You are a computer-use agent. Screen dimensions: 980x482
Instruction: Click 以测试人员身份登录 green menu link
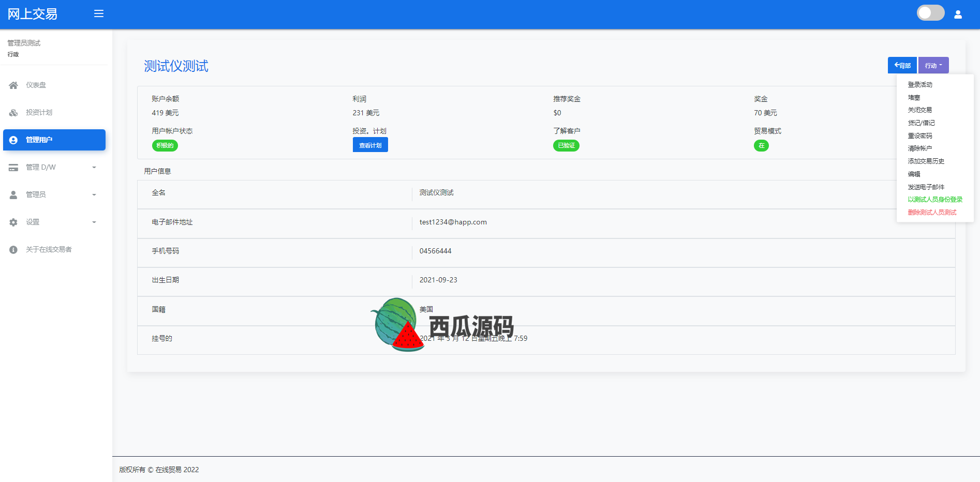pyautogui.click(x=934, y=200)
